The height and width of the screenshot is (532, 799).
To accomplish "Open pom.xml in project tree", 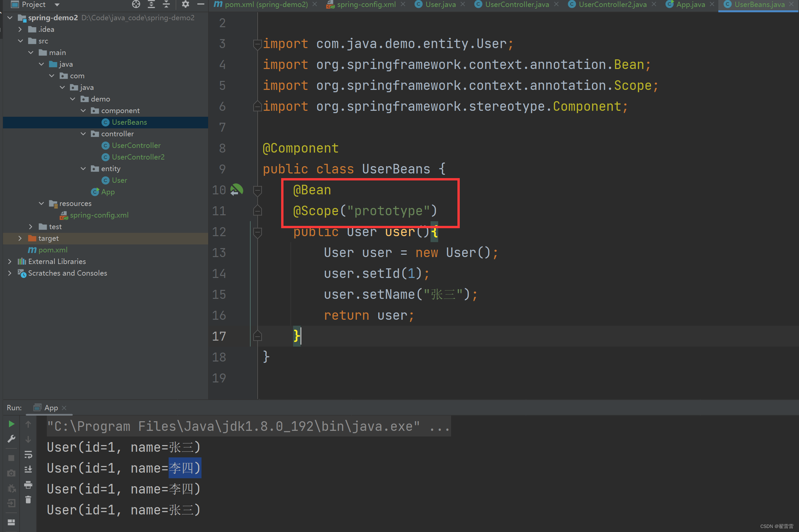I will click(x=53, y=250).
